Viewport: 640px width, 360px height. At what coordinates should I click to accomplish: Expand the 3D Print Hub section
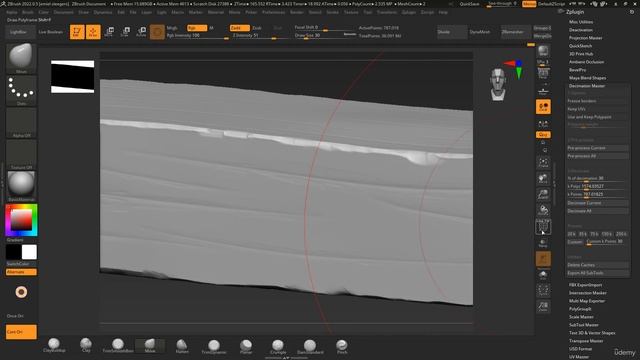[581, 54]
